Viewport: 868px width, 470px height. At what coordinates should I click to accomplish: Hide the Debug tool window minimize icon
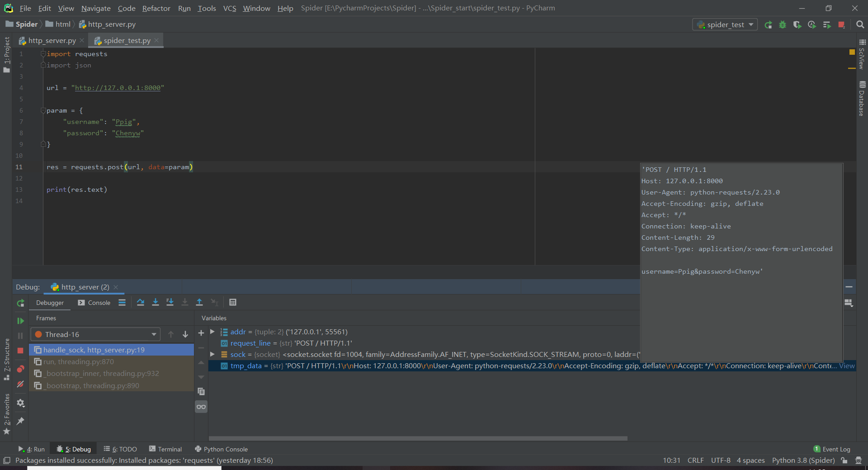tap(849, 287)
